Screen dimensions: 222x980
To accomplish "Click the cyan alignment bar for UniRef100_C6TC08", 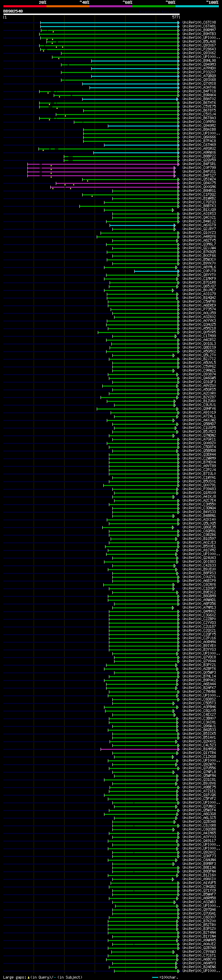I will pyautogui.click(x=110, y=23).
